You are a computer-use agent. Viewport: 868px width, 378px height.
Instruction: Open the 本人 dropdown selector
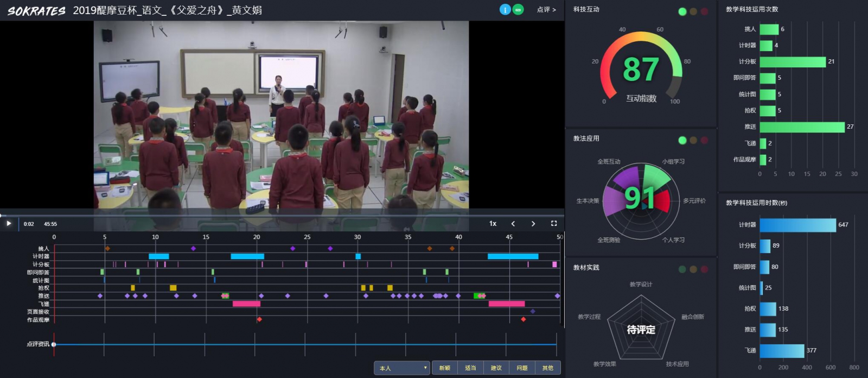point(401,368)
